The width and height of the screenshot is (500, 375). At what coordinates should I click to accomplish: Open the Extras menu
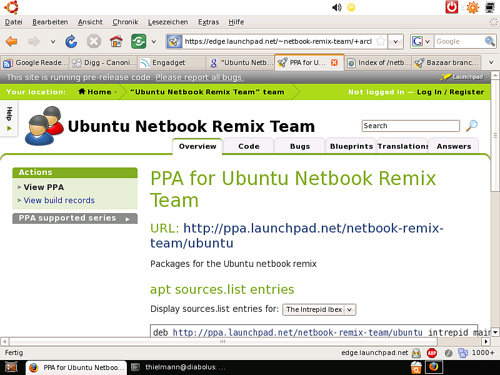click(x=208, y=22)
